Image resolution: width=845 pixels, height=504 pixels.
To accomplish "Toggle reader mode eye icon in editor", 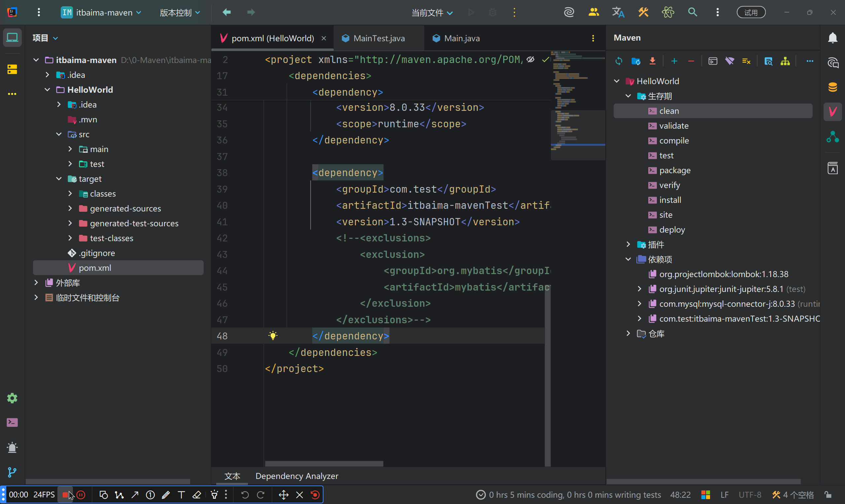I will tap(530, 60).
